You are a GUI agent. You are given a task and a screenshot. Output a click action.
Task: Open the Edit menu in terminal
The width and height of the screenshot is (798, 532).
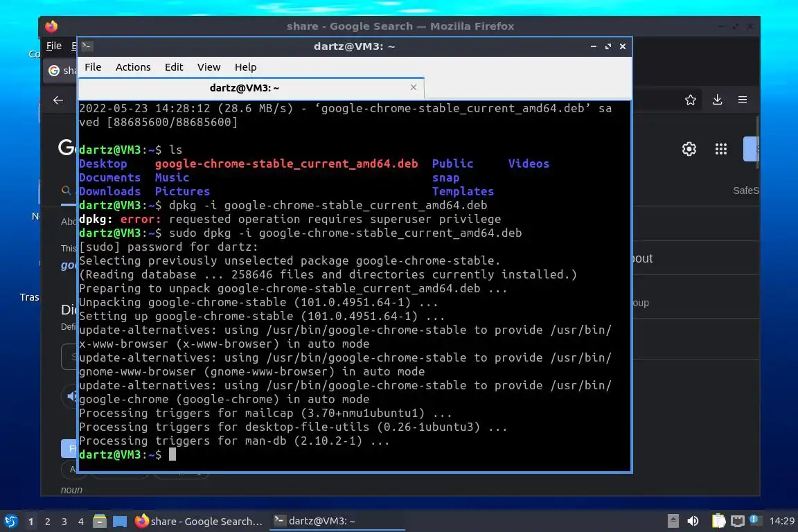174,67
